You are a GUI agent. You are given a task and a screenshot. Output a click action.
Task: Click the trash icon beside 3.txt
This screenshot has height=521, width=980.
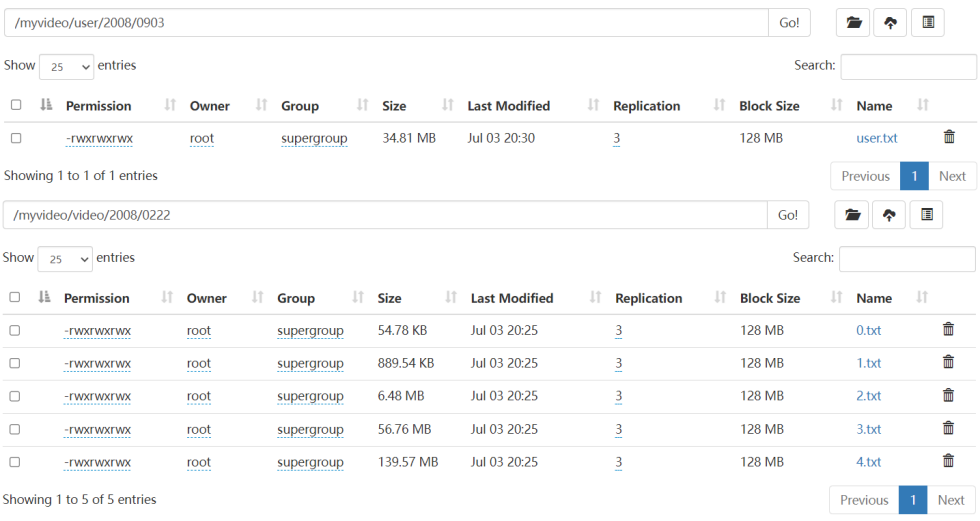tap(948, 428)
